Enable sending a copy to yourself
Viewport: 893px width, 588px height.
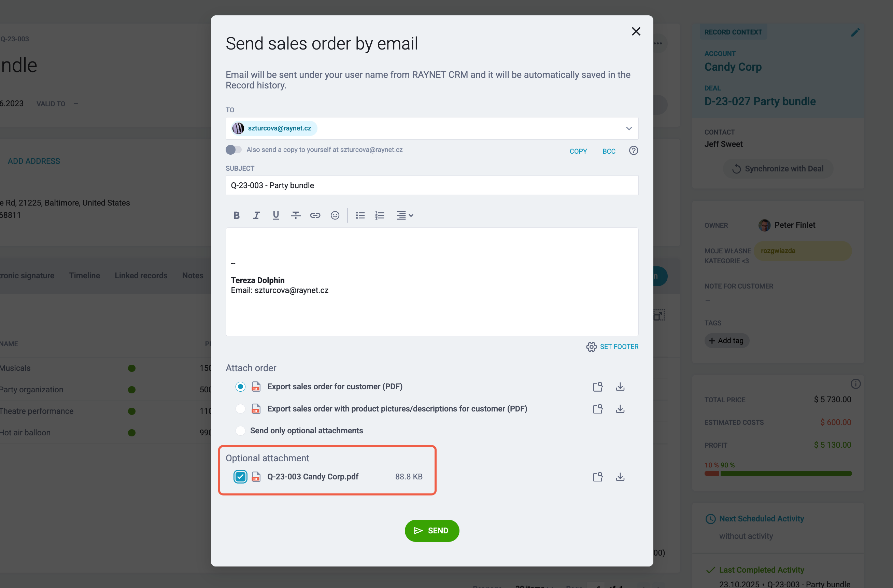pyautogui.click(x=233, y=150)
